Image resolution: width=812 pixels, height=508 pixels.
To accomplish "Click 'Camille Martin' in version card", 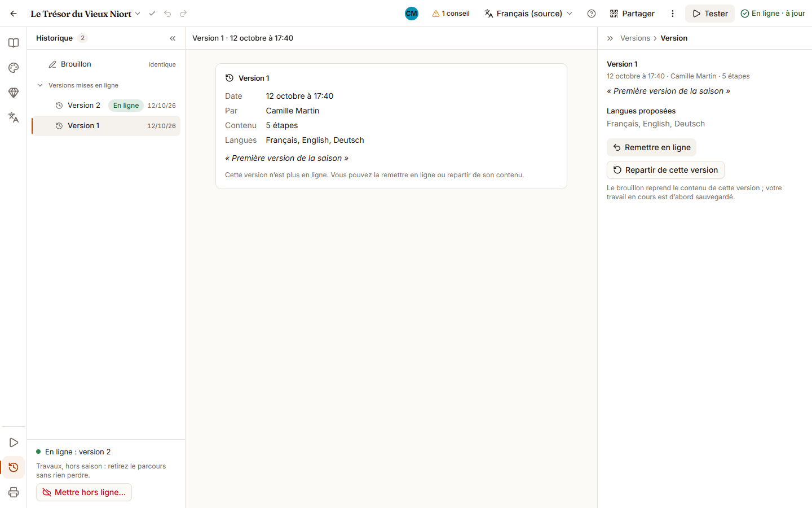I will [293, 111].
